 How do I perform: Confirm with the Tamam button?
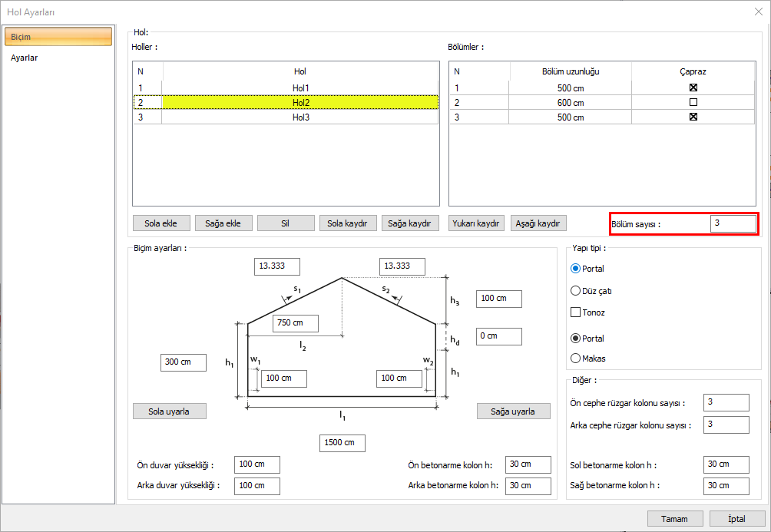[674, 519]
